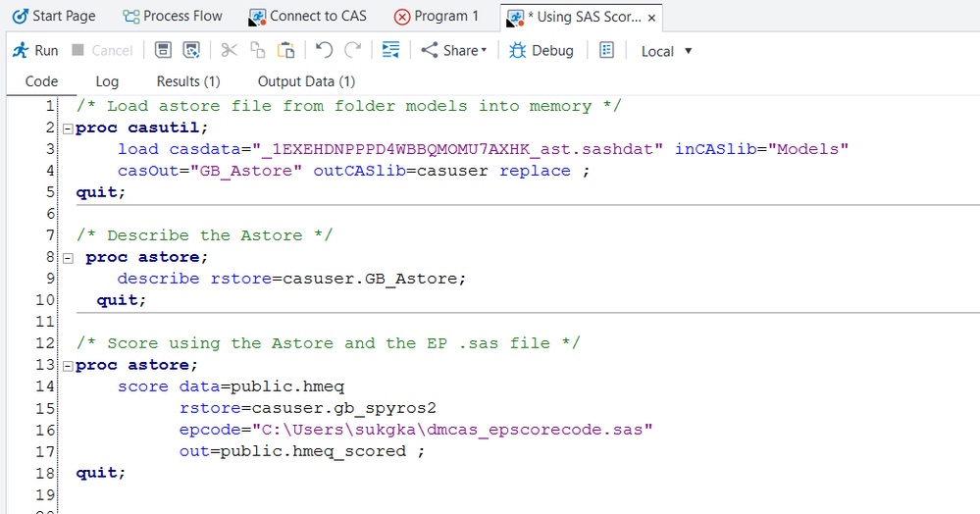
Task: Open the Local server dropdown
Action: (x=667, y=51)
